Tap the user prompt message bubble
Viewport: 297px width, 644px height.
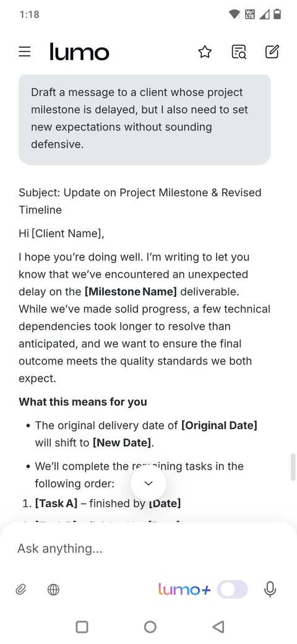pos(144,119)
